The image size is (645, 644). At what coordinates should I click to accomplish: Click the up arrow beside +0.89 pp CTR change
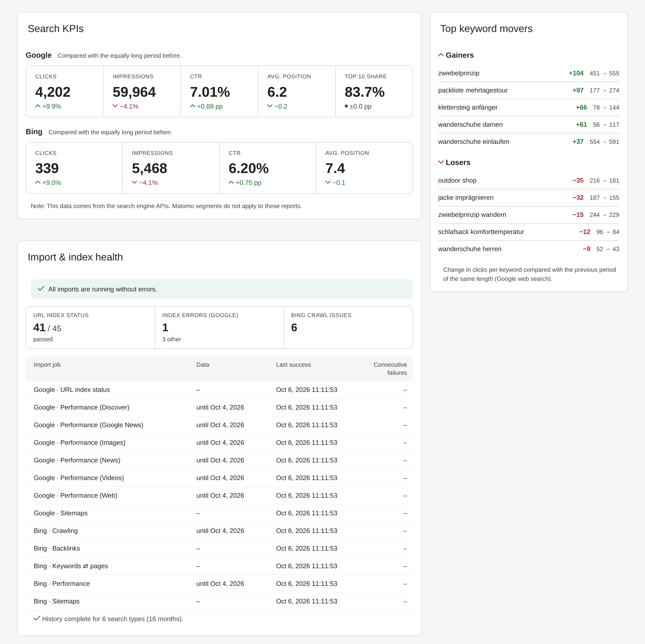(x=193, y=106)
